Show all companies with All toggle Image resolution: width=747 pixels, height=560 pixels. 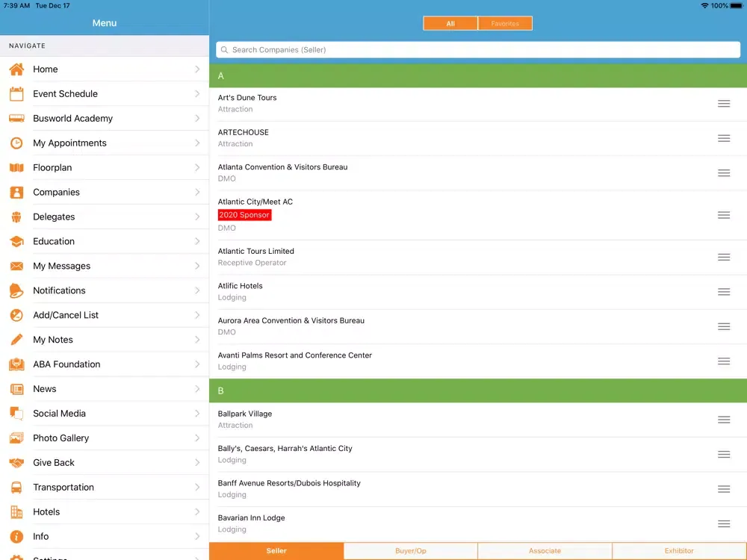point(450,23)
